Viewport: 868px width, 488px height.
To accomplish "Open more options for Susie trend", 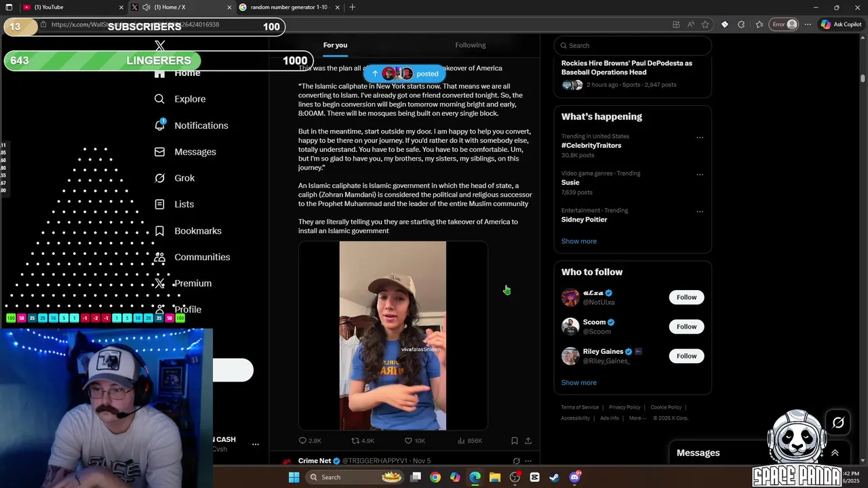I will [700, 174].
